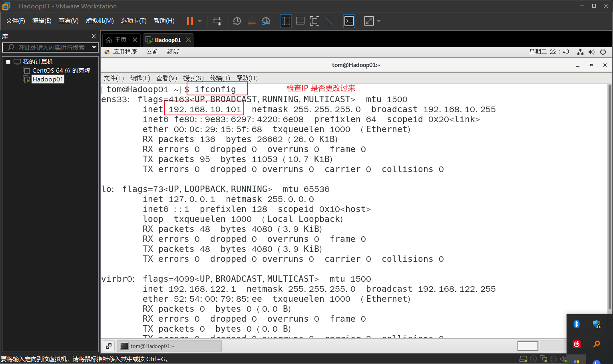Open the stretch mode dropdown arrow

(x=379, y=21)
